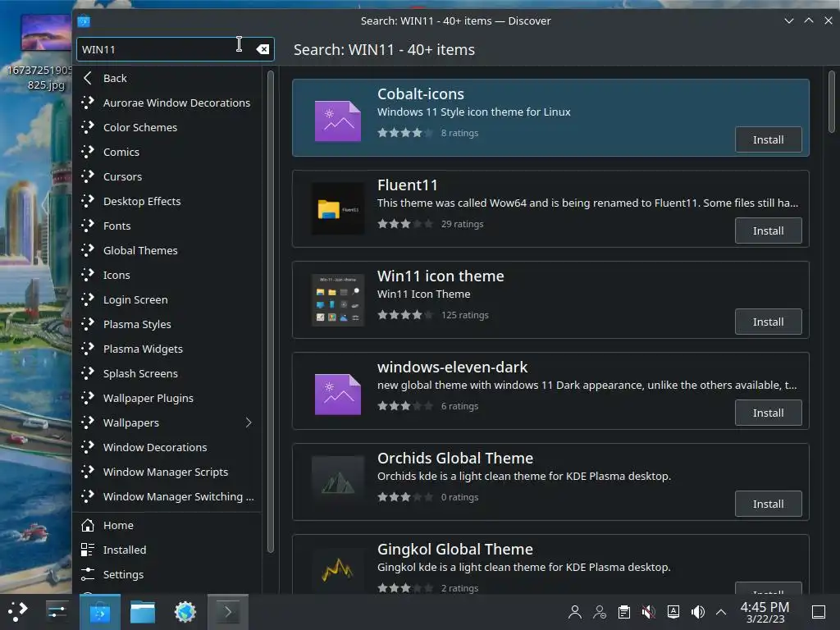Open Splash Screens category

pyautogui.click(x=168, y=374)
